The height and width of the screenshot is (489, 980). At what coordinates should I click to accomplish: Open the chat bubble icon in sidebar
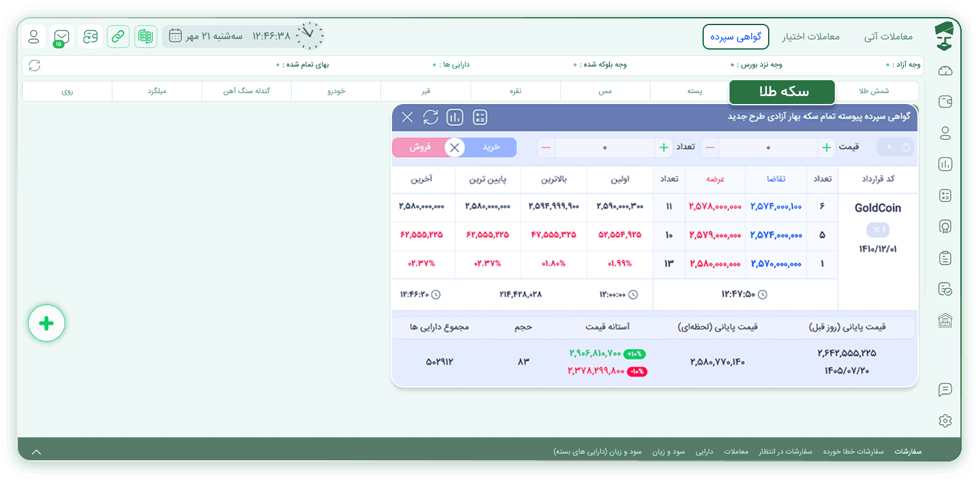click(945, 389)
